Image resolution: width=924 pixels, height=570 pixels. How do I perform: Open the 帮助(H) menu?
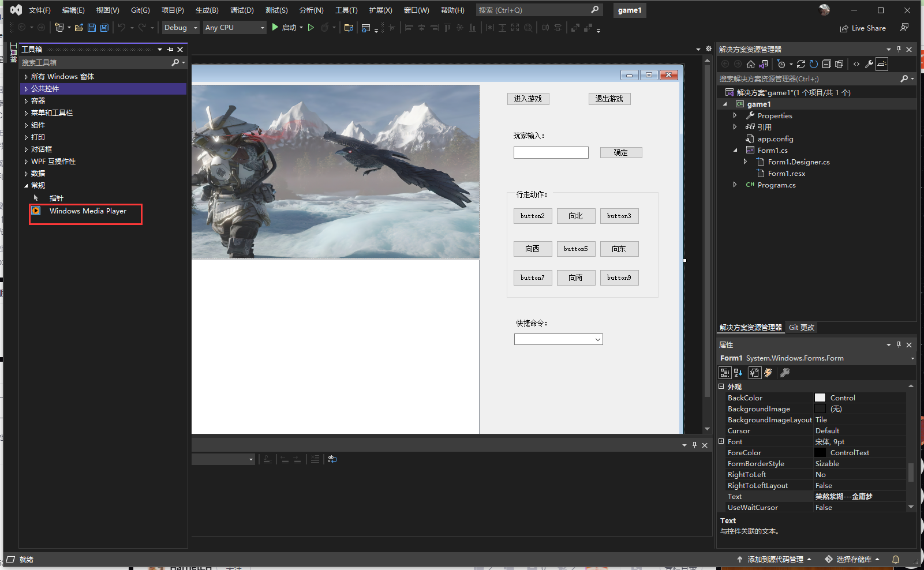452,10
